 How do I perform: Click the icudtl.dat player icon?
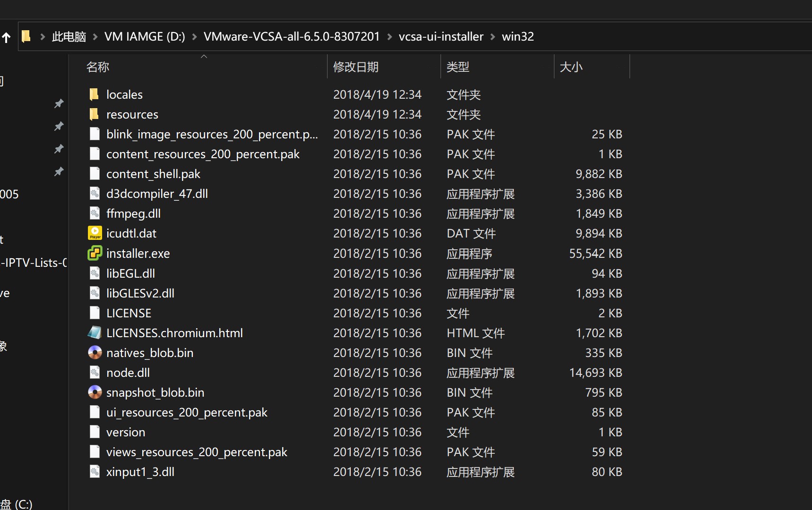pyautogui.click(x=95, y=233)
